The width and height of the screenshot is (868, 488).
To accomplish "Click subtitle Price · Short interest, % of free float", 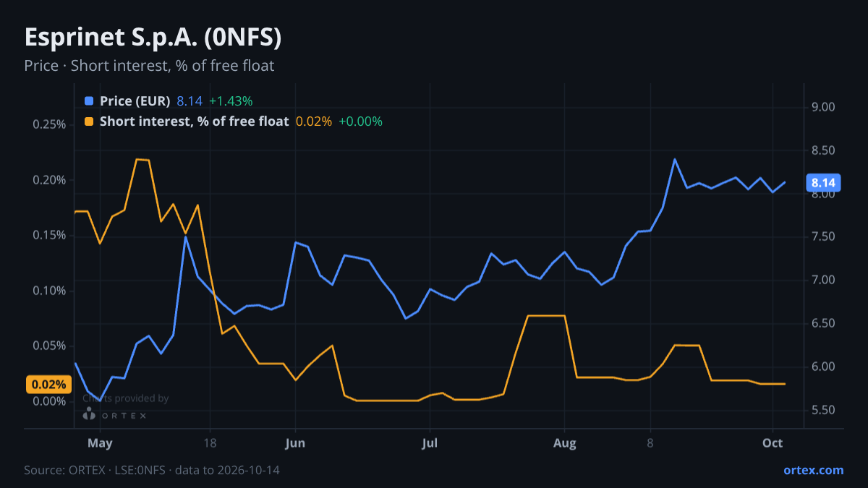I will point(149,66).
